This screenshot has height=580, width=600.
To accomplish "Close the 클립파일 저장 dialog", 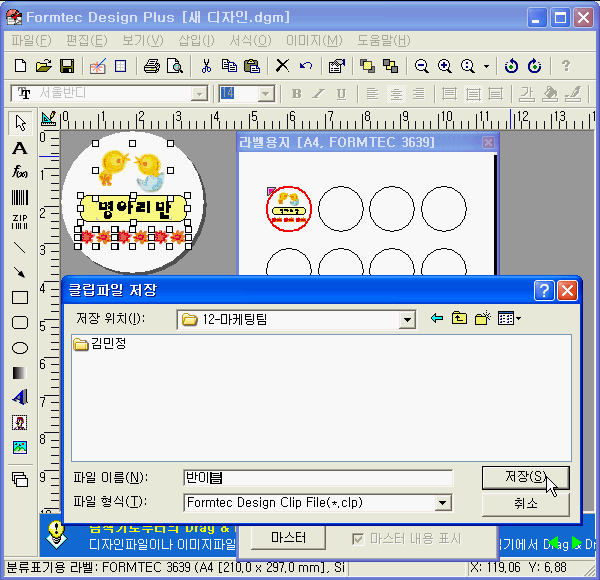I will [x=567, y=290].
